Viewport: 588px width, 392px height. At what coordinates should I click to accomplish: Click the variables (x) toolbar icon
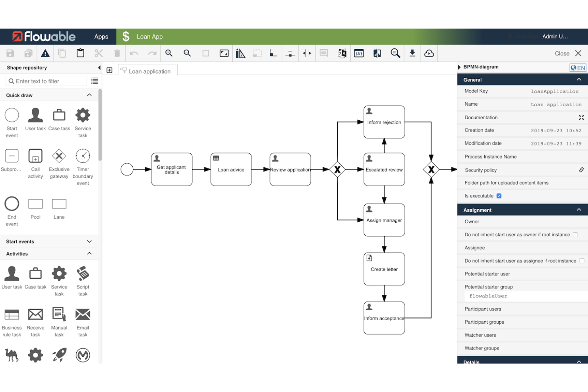pos(359,53)
